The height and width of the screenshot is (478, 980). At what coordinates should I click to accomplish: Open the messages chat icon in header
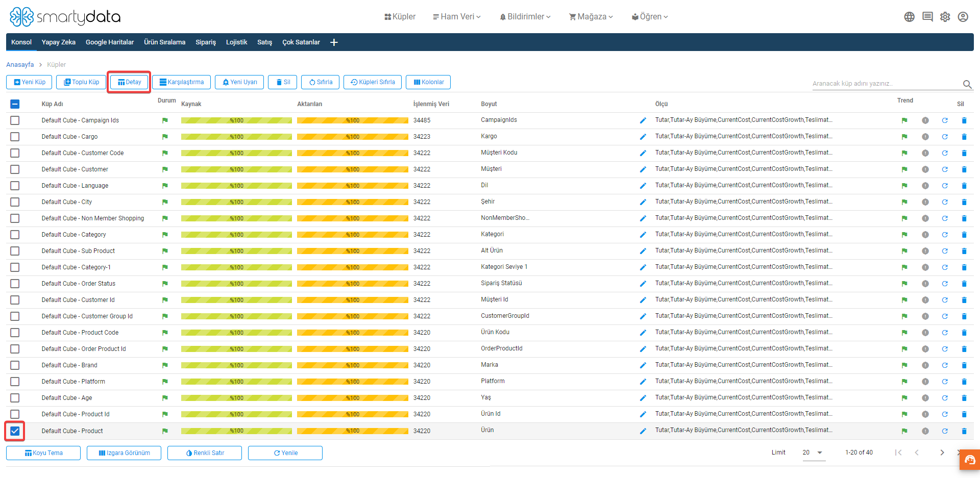pos(927,17)
